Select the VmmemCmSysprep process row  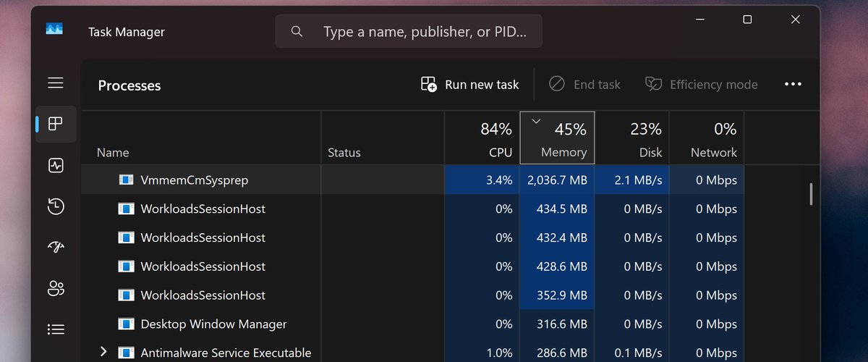412,180
